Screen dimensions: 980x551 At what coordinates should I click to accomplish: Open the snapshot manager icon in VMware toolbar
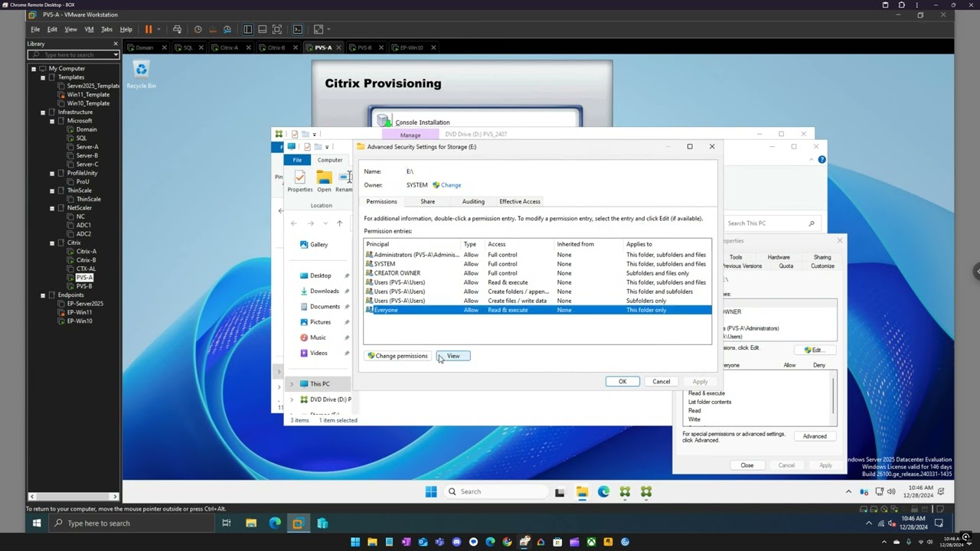click(227, 29)
